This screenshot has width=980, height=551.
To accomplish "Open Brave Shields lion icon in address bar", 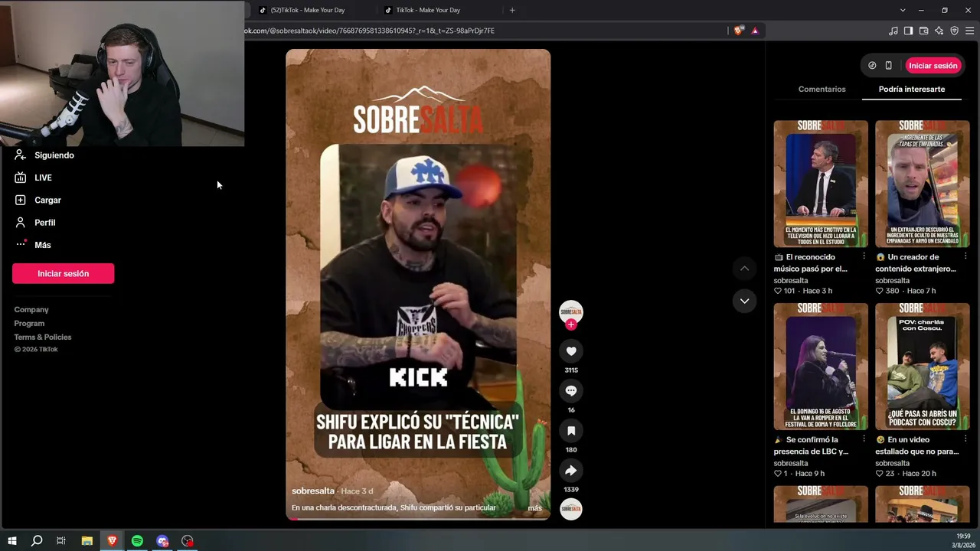I will point(738,31).
